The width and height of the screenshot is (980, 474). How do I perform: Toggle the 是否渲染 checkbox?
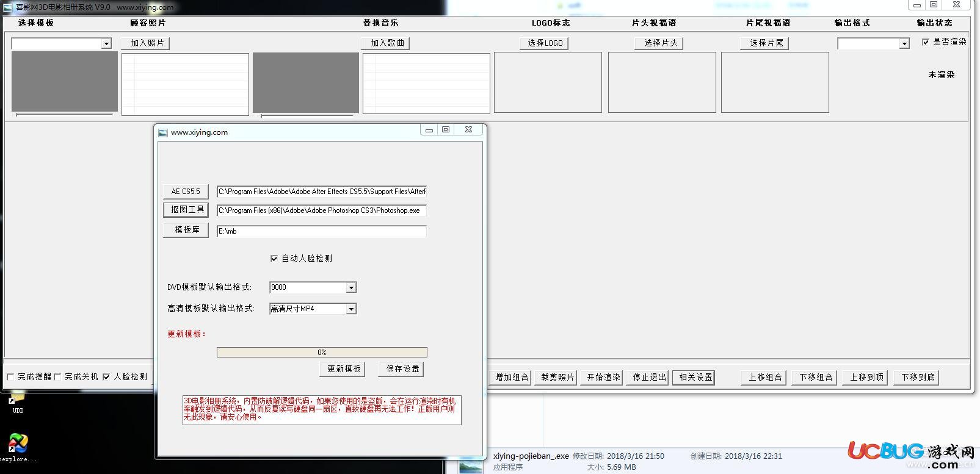click(x=926, y=42)
